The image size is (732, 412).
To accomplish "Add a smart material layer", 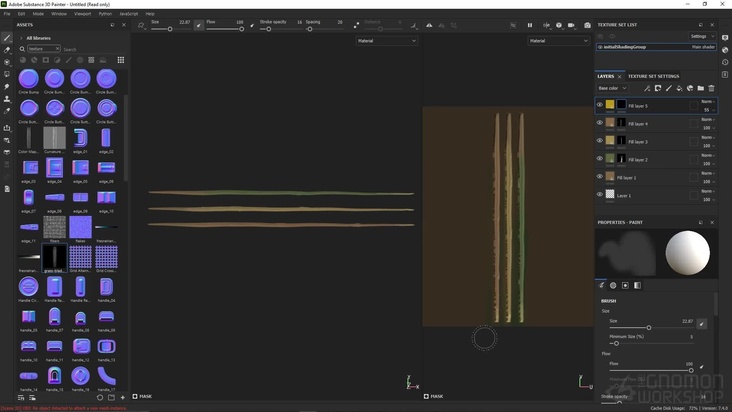I will coord(690,88).
